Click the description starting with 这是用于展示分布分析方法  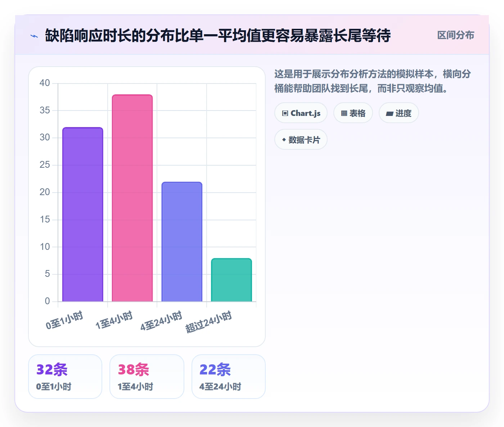pos(373,81)
